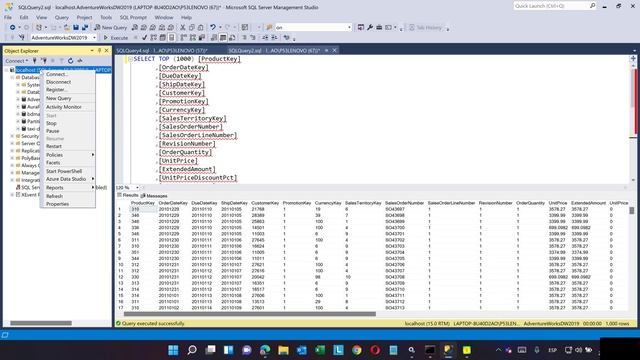Click the Find in Files icon
The height and width of the screenshot is (360, 640).
coord(269,27)
